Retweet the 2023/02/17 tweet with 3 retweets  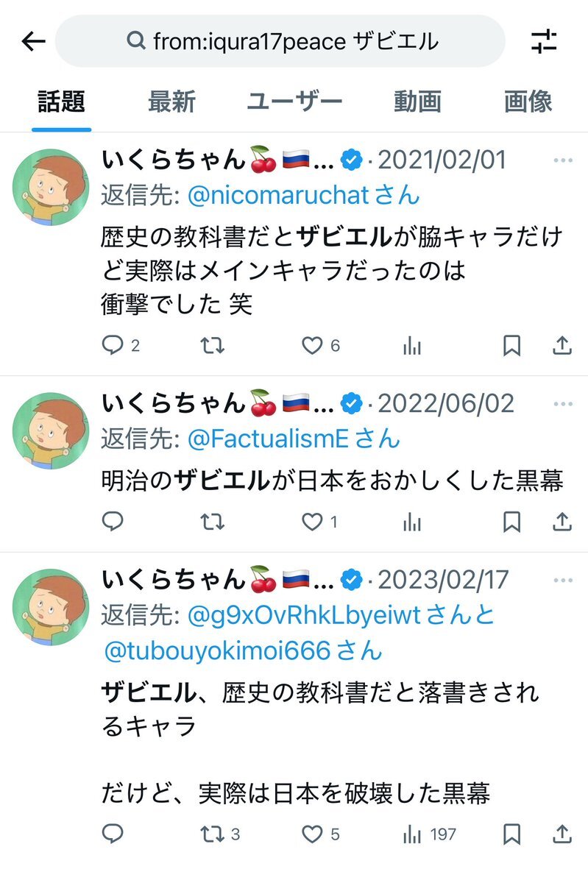click(213, 834)
